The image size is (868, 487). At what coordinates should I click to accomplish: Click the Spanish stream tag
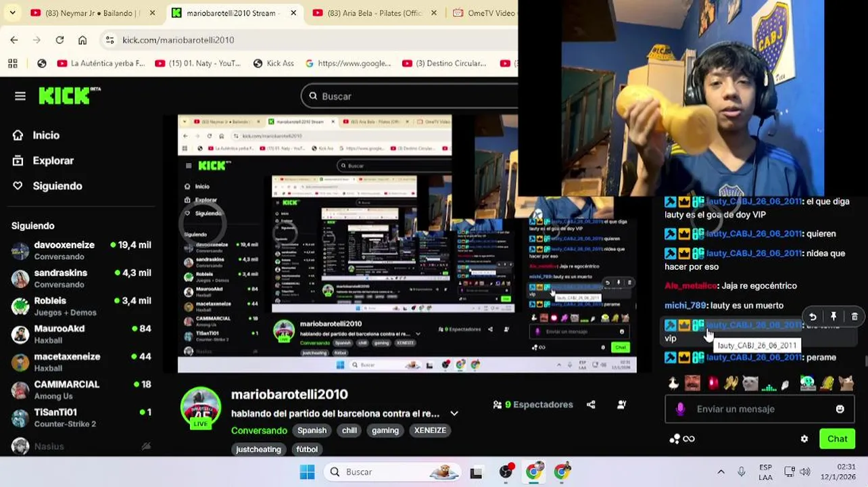[312, 430]
